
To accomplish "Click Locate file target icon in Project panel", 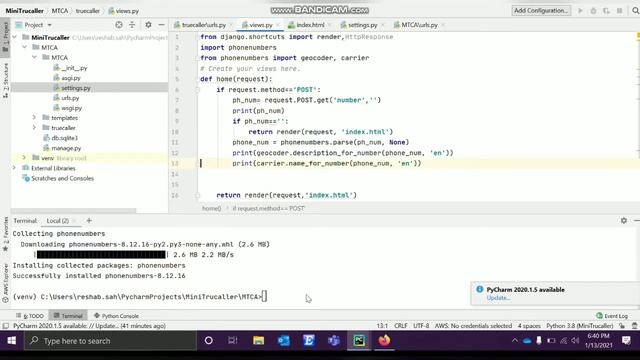I will [x=119, y=25].
